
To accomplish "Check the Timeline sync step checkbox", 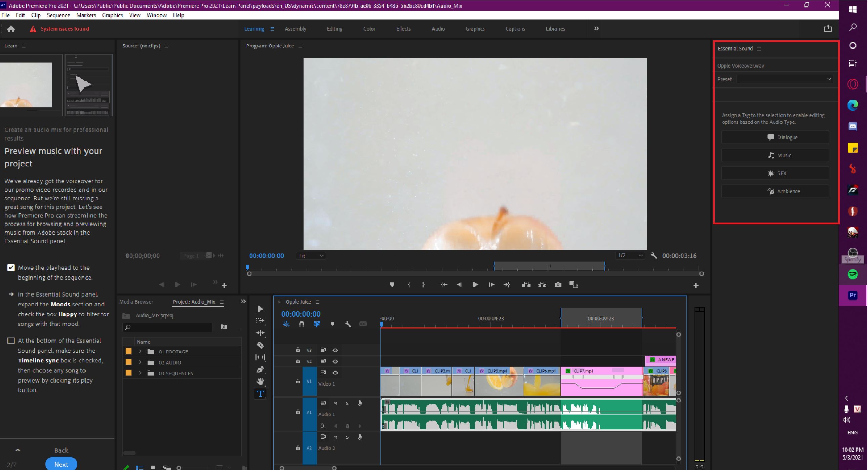I will click(11, 341).
